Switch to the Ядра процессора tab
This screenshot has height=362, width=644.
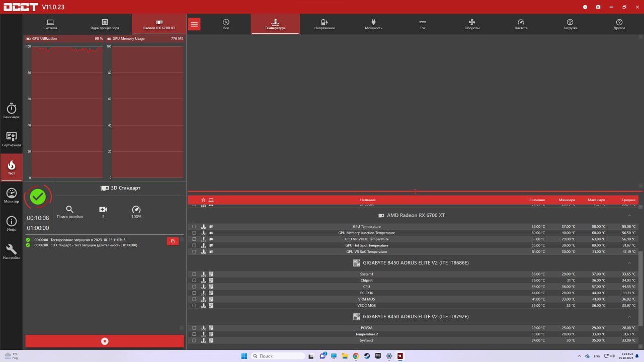click(x=105, y=24)
